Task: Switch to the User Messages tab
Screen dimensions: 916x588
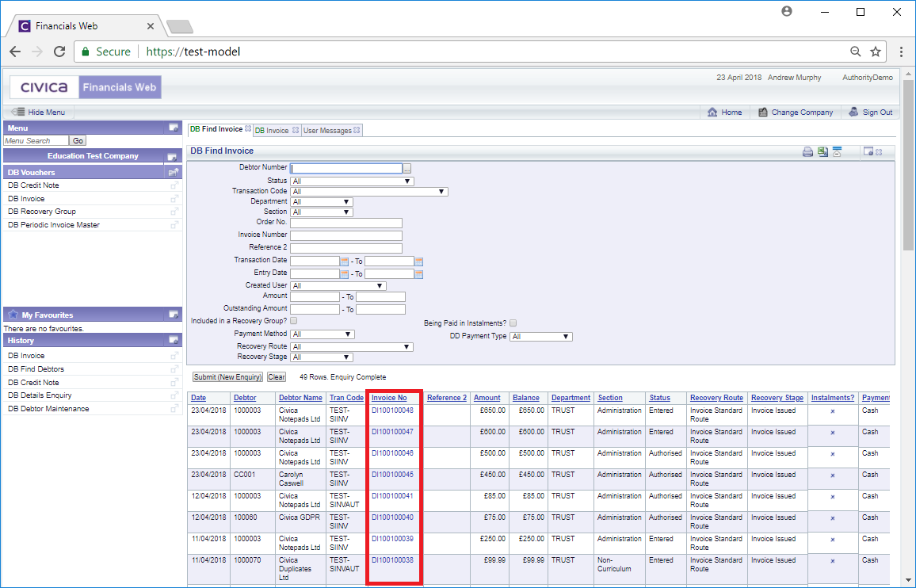Action: coord(327,130)
